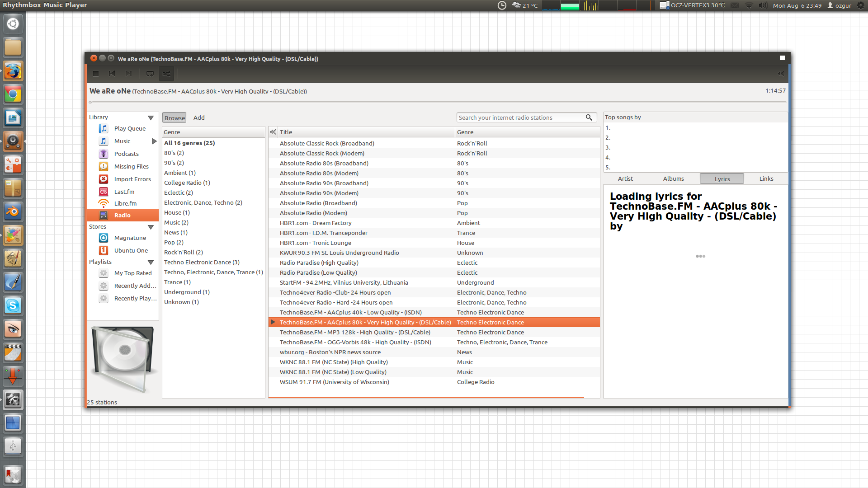Switch to the Albums tab
Screen dimensions: 868x488
[673, 179]
